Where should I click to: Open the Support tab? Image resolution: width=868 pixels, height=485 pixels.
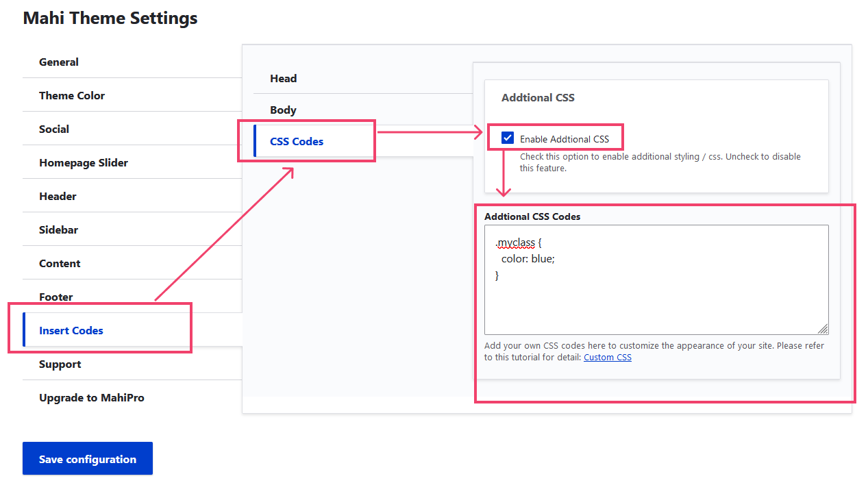pos(60,364)
